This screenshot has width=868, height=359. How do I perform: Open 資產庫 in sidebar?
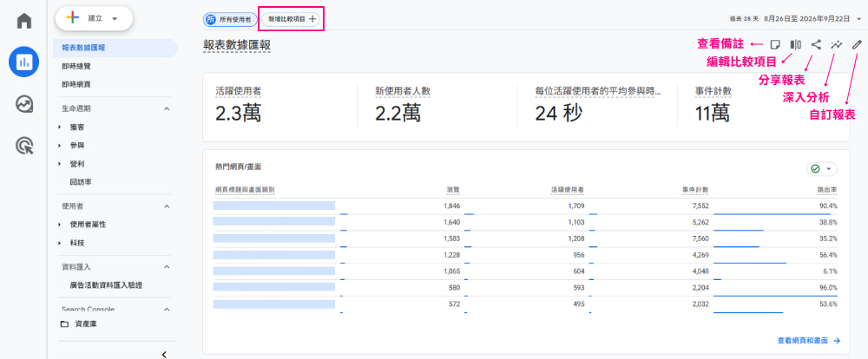click(86, 324)
